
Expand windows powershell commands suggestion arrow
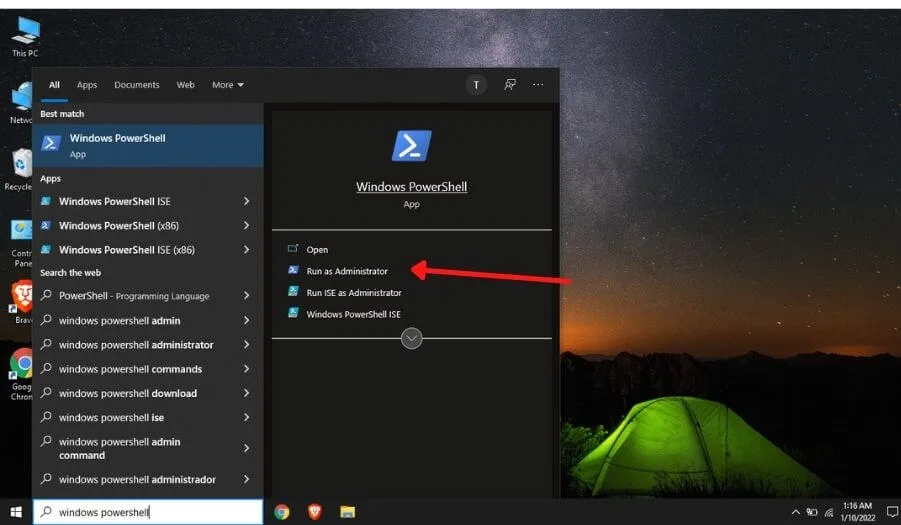click(247, 368)
